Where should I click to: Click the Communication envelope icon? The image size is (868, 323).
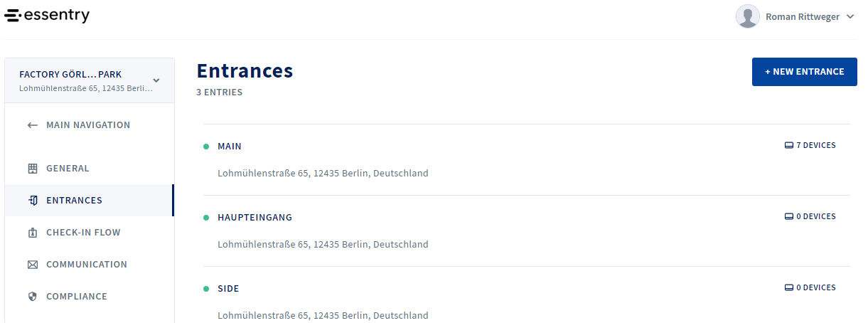click(32, 265)
